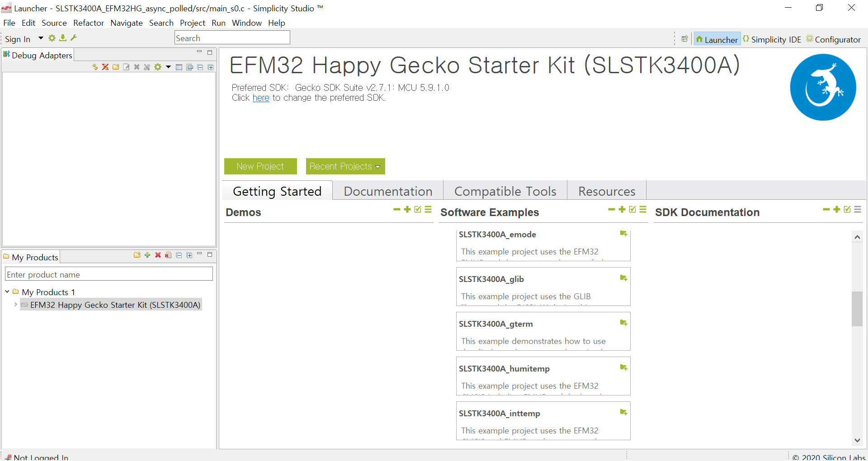The width and height of the screenshot is (868, 461).
Task: Click the scissors-and-X icon in Debug Adapters
Action: [147, 67]
